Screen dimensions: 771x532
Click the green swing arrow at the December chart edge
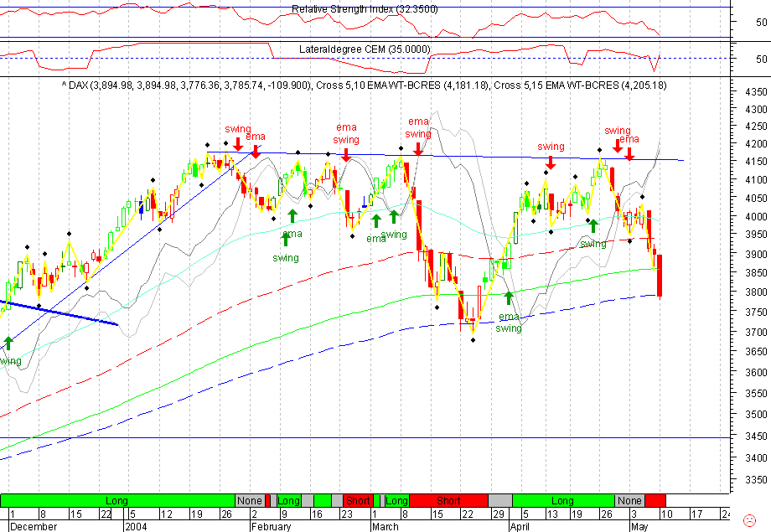pyautogui.click(x=8, y=342)
